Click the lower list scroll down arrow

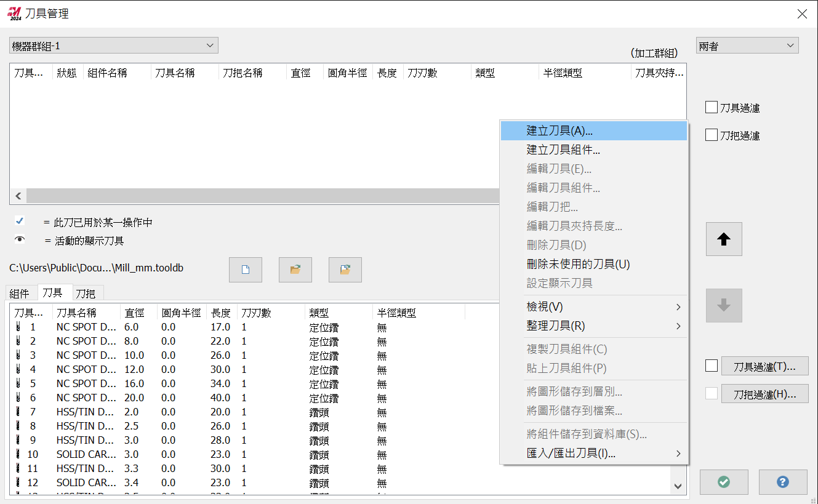pyautogui.click(x=678, y=486)
